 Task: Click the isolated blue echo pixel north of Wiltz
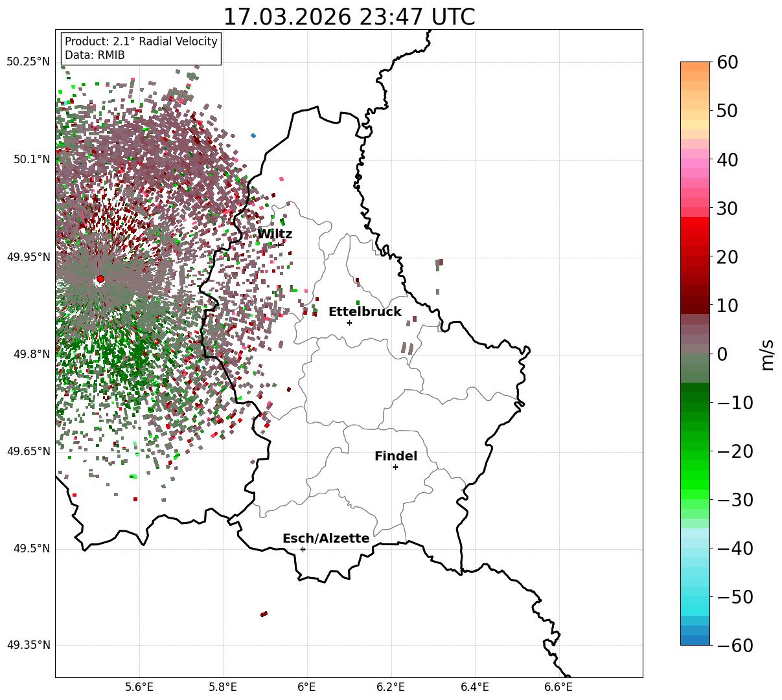click(253, 135)
